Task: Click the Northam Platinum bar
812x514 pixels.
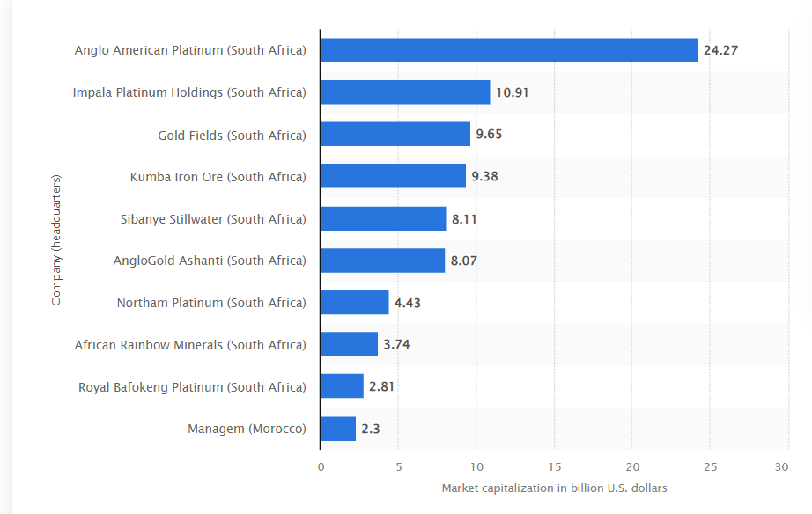Action: 355,302
